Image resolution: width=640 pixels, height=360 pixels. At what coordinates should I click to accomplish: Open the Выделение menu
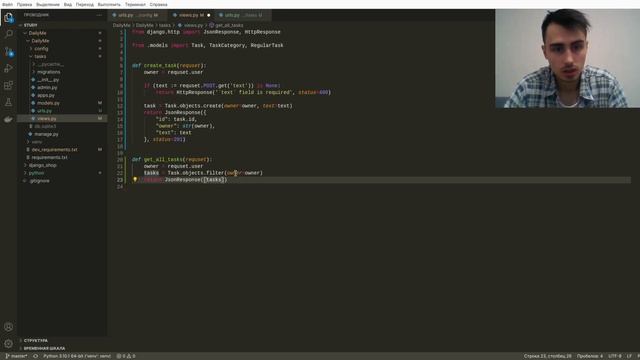point(48,4)
